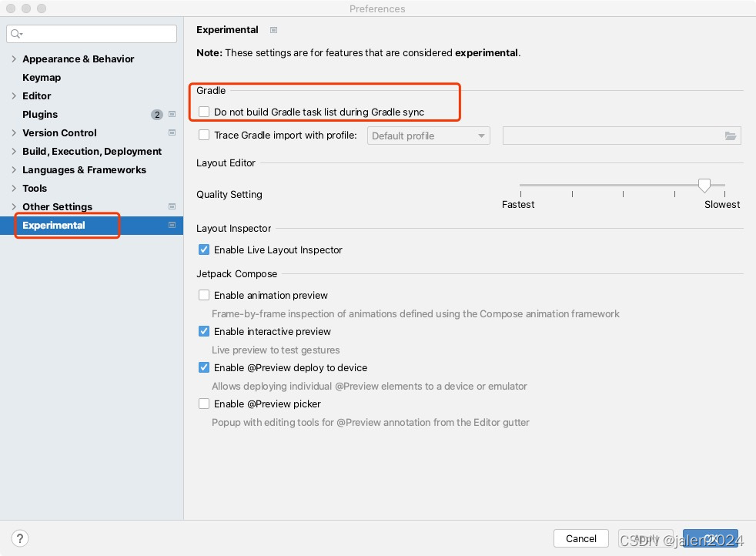This screenshot has height=556, width=756.
Task: Toggle Trace Gradle import with profile checkbox
Action: (204, 135)
